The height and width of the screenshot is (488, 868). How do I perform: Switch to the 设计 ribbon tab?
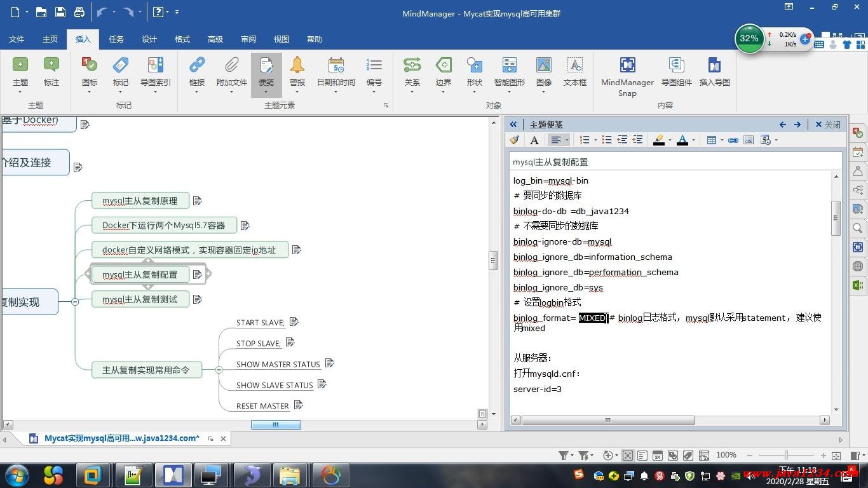point(149,39)
